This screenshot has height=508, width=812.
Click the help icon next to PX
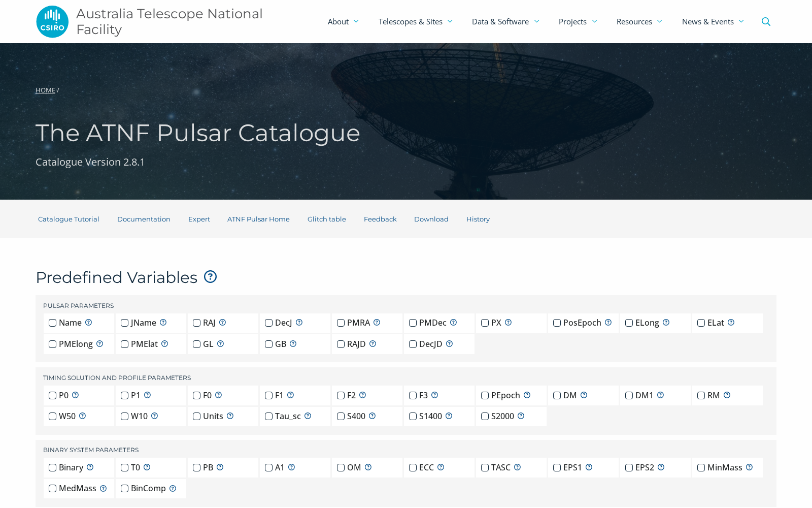tap(508, 323)
